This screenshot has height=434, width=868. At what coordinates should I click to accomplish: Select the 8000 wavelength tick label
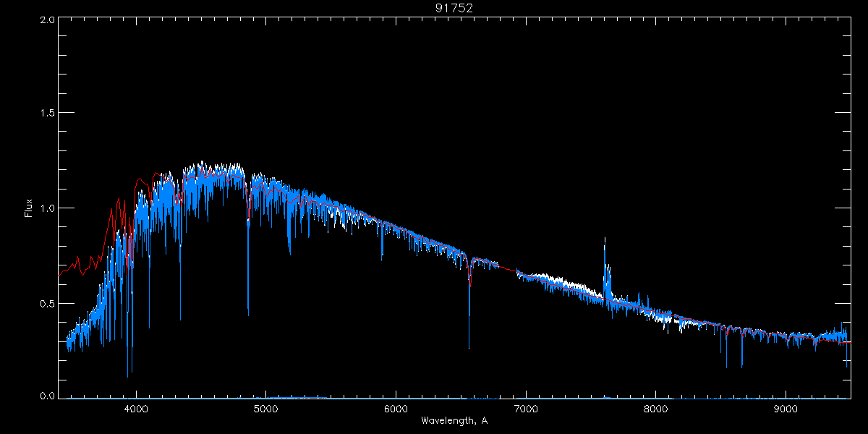655,408
